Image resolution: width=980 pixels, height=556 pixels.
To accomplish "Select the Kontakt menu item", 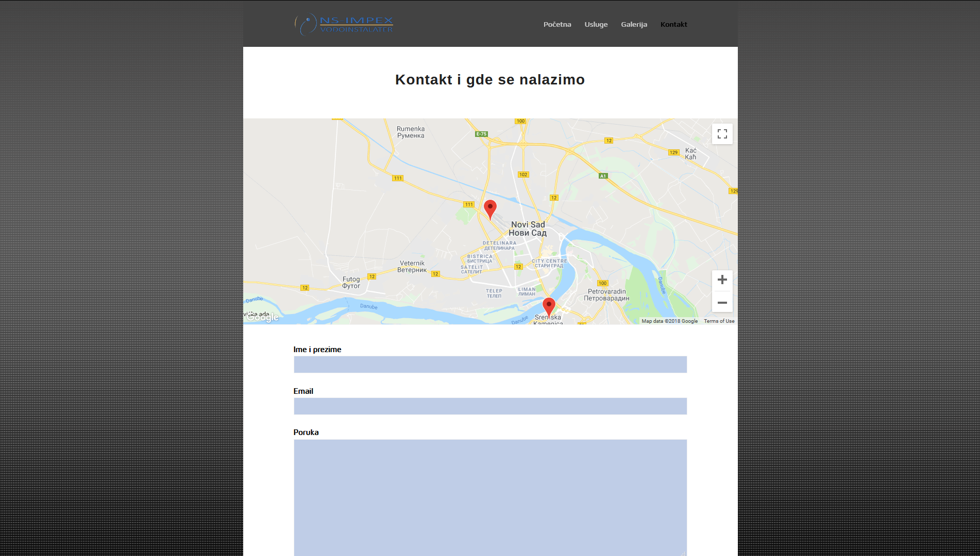I will pos(673,24).
